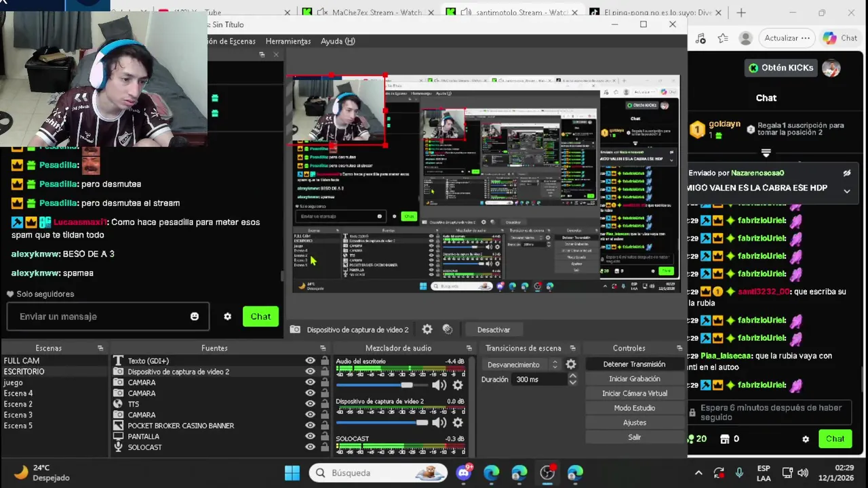Hide Texto (GDI+) source with eye icon
The width and height of the screenshot is (868, 488).
point(310,361)
